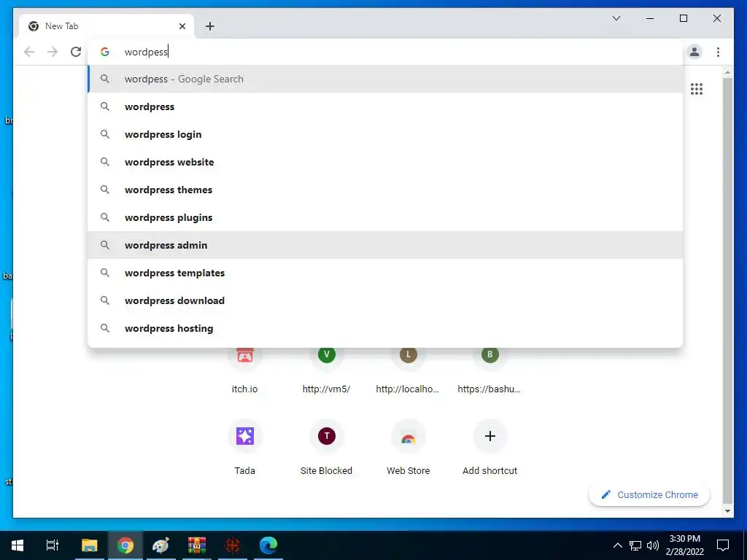Open the tab search chevron

616,18
